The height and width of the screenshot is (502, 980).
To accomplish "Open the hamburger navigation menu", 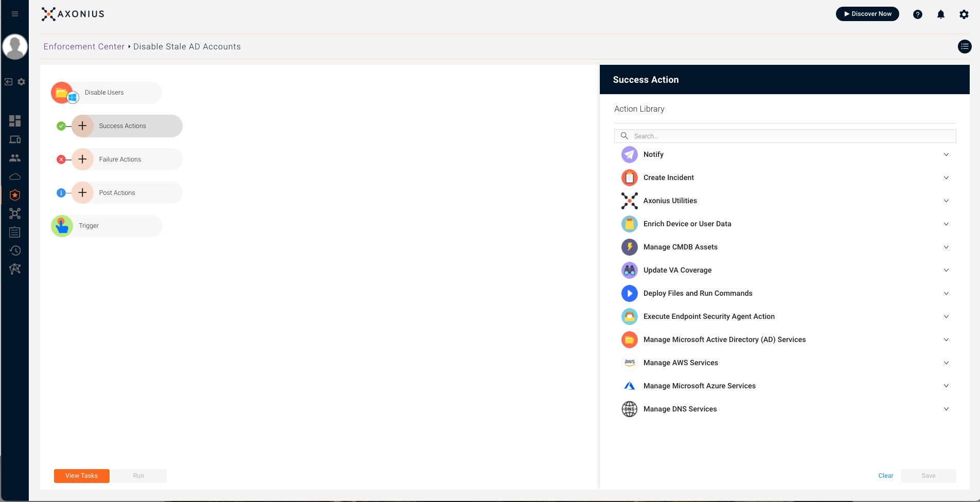I will [x=15, y=14].
